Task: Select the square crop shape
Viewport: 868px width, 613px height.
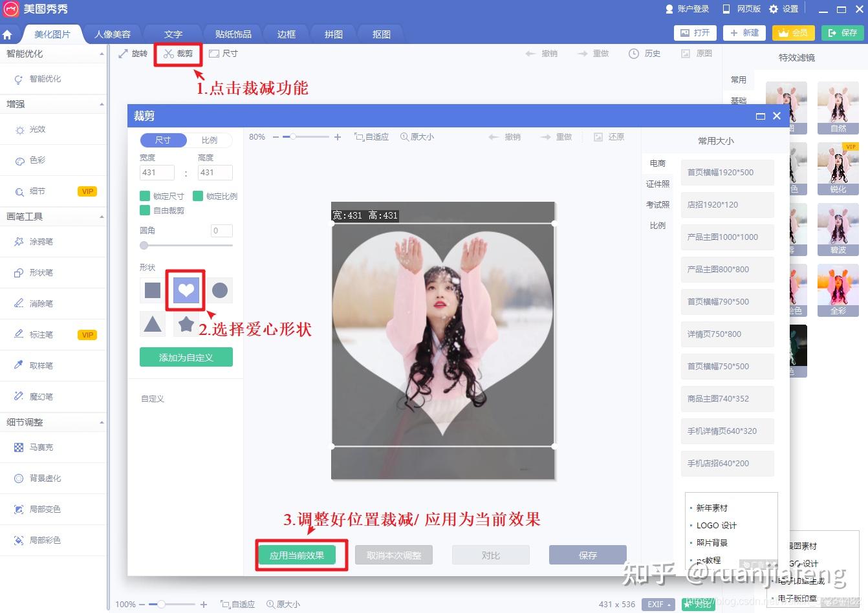Action: click(x=153, y=290)
